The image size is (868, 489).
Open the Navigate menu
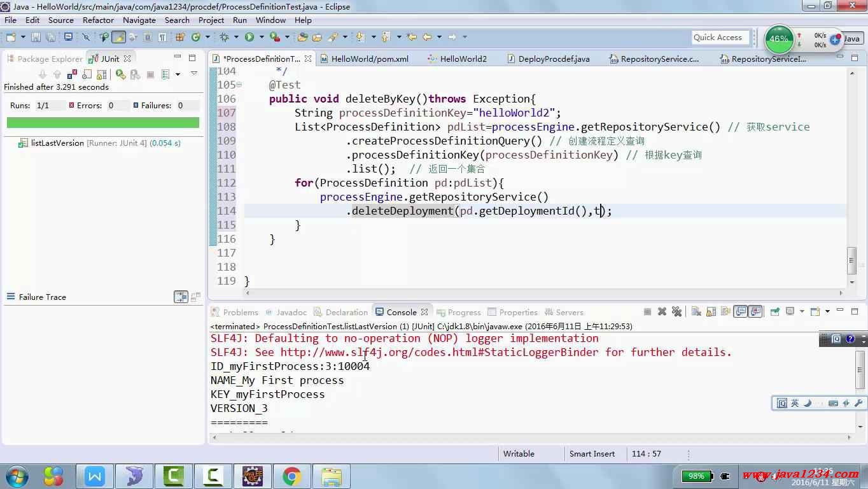[139, 20]
